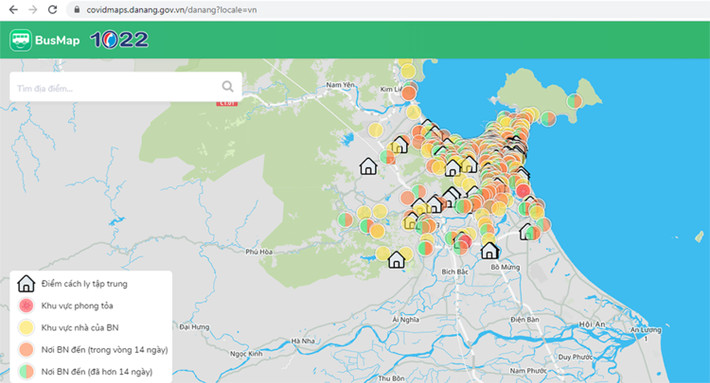Click the Ái Nghĩa map label

(x=406, y=320)
